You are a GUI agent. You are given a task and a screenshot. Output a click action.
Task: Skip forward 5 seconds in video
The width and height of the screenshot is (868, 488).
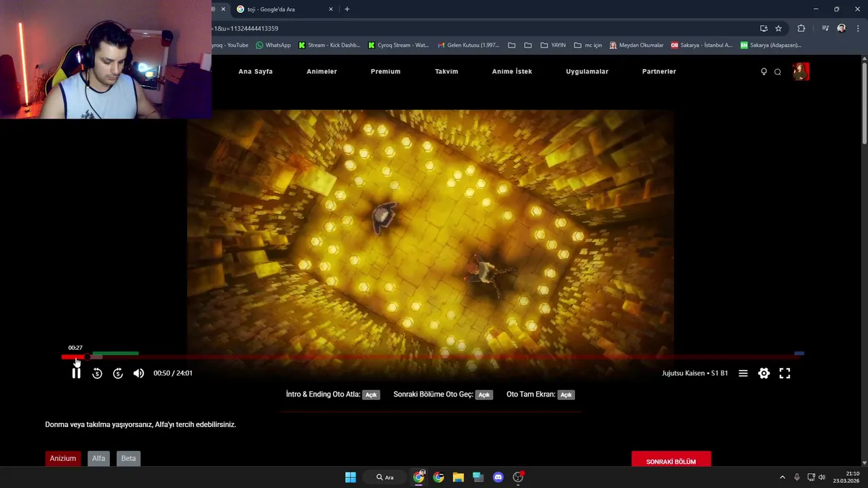118,373
